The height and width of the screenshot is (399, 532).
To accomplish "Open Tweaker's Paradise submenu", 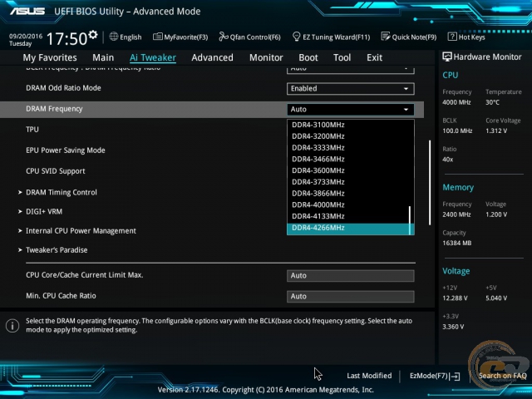I will (57, 250).
